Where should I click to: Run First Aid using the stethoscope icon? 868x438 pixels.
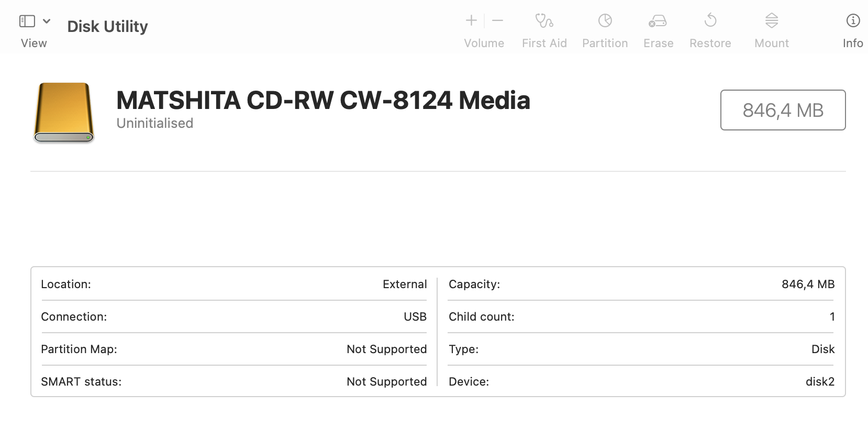pos(544,20)
